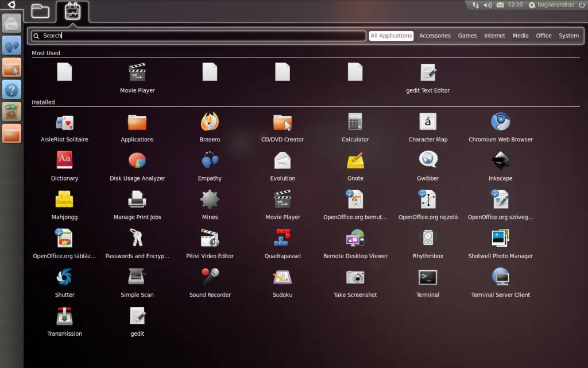588x368 pixels.
Task: Open Character Map
Action: point(428,128)
